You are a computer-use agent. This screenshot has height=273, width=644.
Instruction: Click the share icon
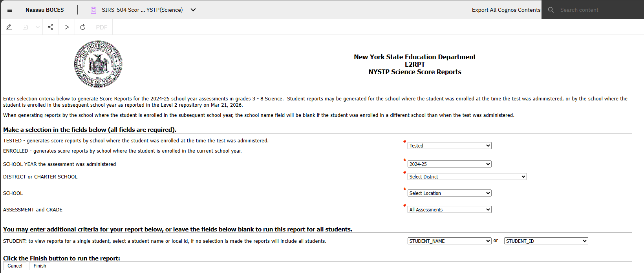[50, 27]
